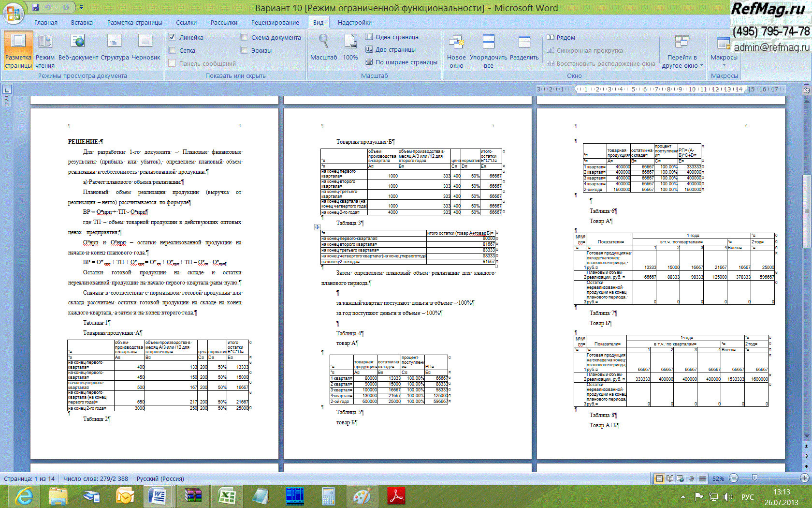
Task: Click the zoom slider in status bar
Action: (x=754, y=478)
